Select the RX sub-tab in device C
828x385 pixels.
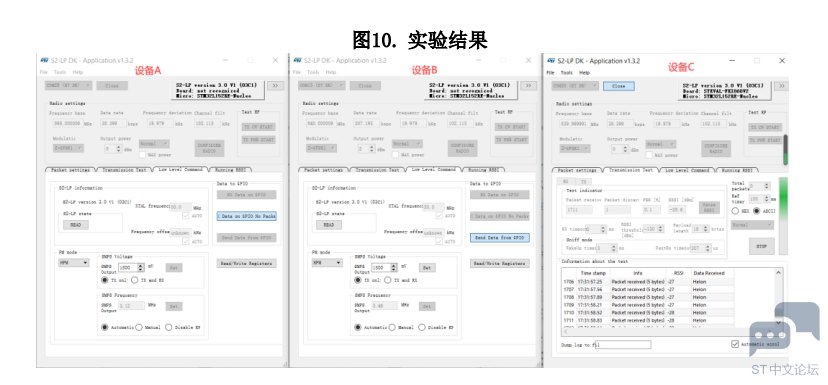567,181
